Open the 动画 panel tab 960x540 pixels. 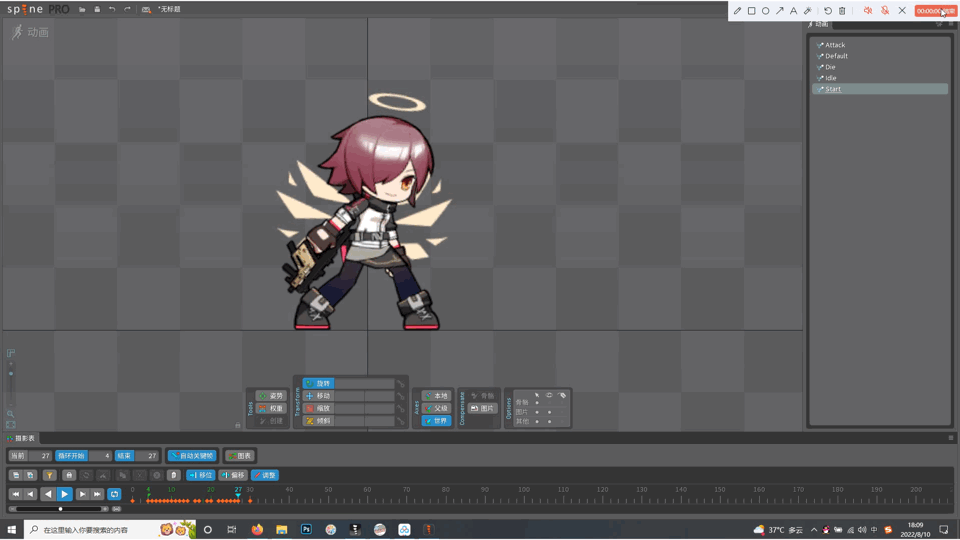[819, 24]
